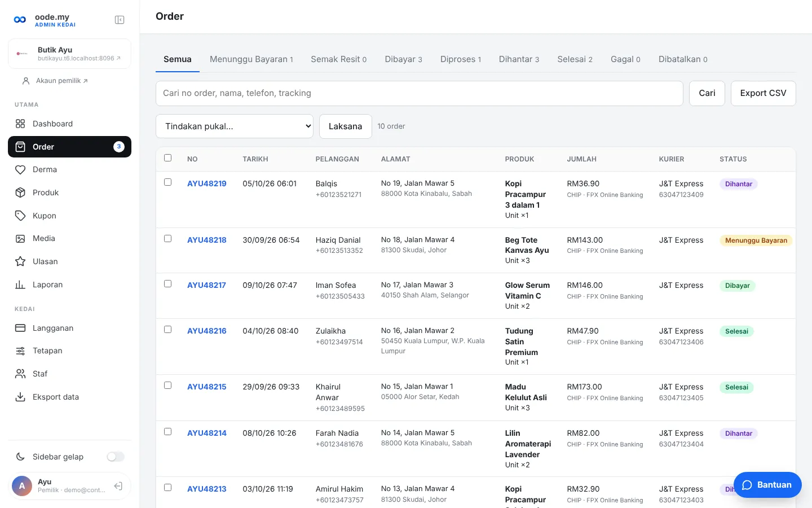Open Butik Ayu store switcher
Image resolution: width=812 pixels, height=508 pixels.
click(69, 54)
